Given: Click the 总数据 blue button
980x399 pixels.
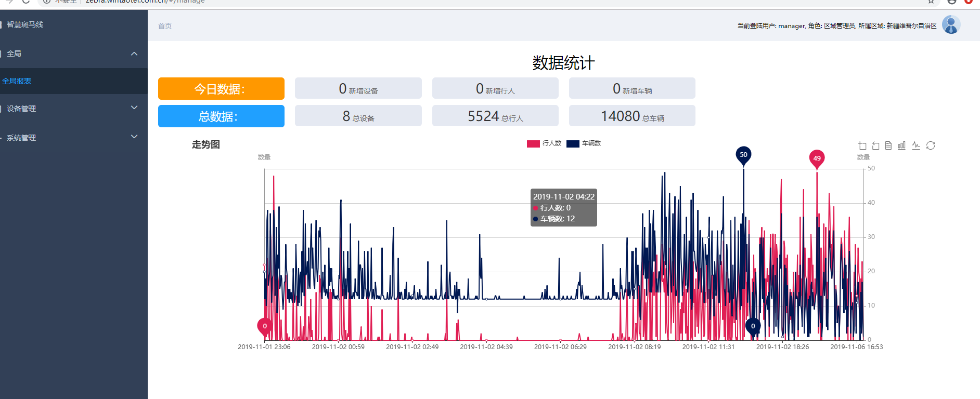Looking at the screenshot, I should [221, 116].
